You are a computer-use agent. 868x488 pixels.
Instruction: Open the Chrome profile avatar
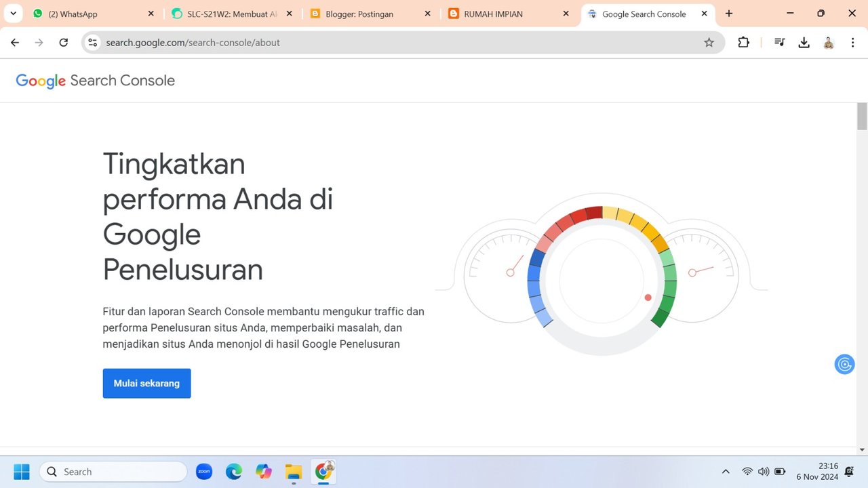coord(829,43)
